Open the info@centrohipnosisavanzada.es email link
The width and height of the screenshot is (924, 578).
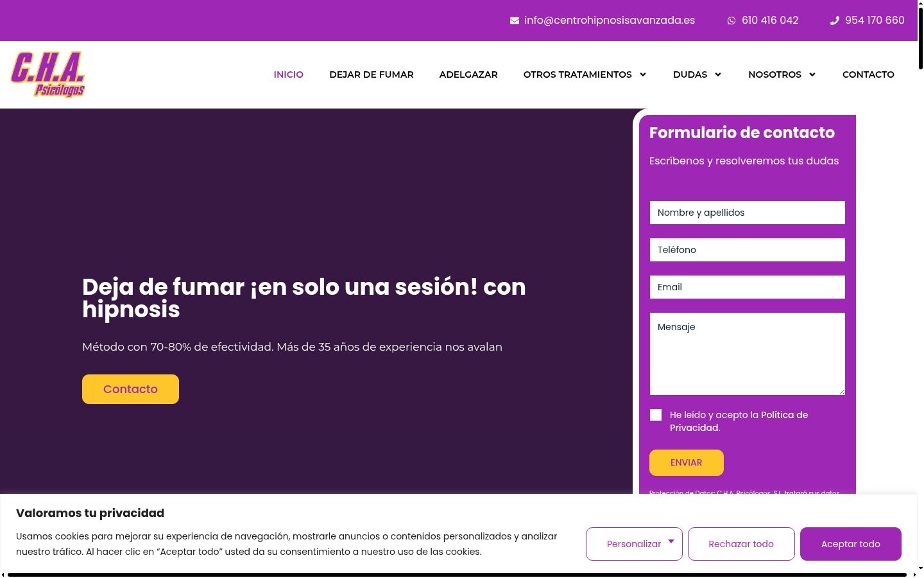point(610,21)
